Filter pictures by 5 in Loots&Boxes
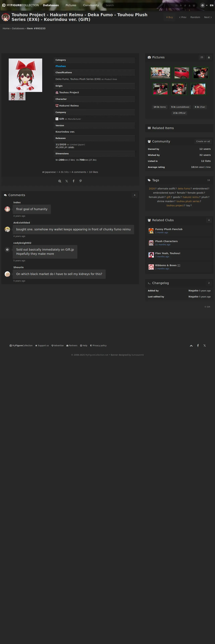 point(180,107)
